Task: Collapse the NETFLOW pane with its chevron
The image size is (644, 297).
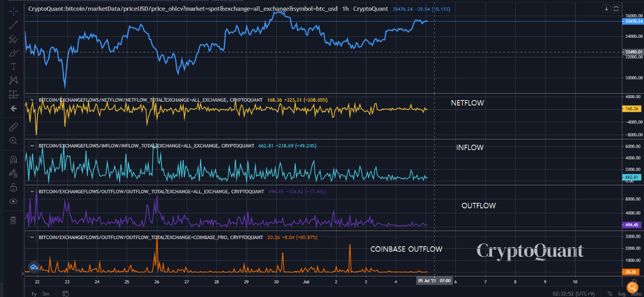Action: click(x=32, y=100)
